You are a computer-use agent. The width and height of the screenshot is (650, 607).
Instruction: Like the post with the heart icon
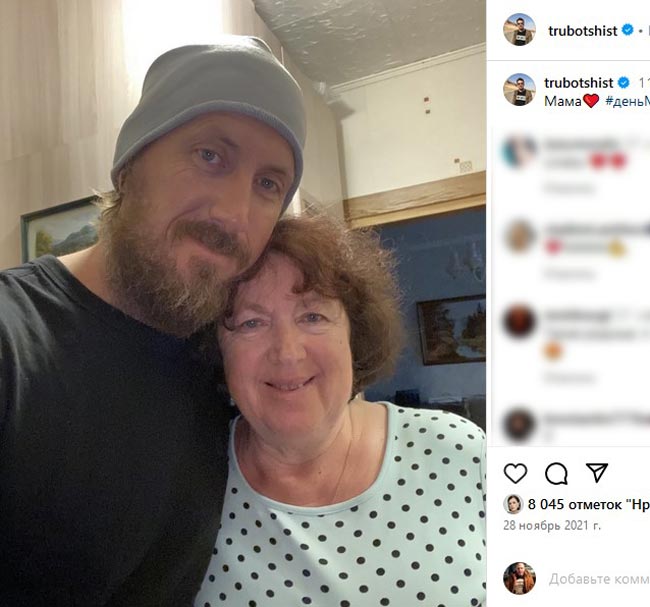pyautogui.click(x=515, y=473)
